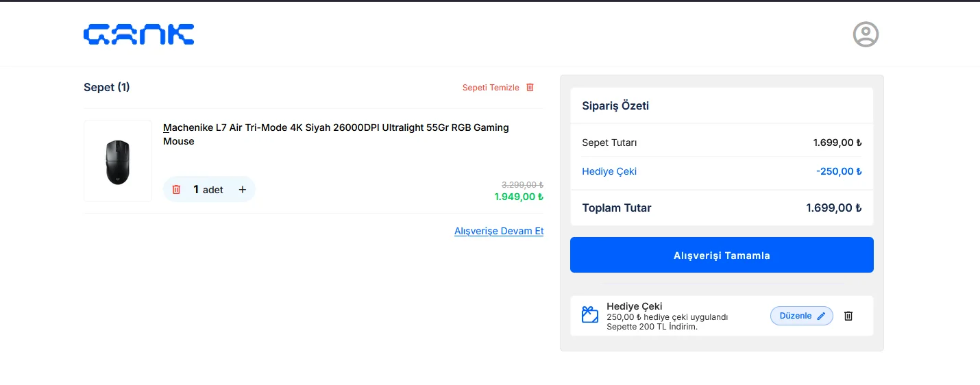The image size is (980, 385).
Task: Click the -250,00 ₺ discount amount
Action: coord(839,171)
